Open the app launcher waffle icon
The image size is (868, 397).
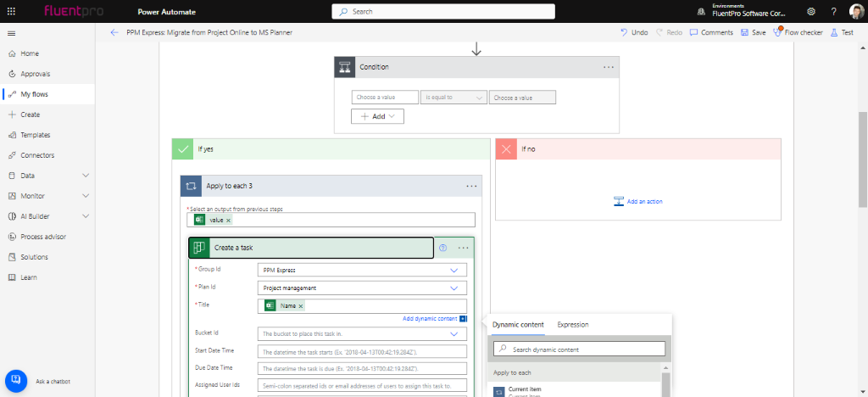[x=11, y=11]
